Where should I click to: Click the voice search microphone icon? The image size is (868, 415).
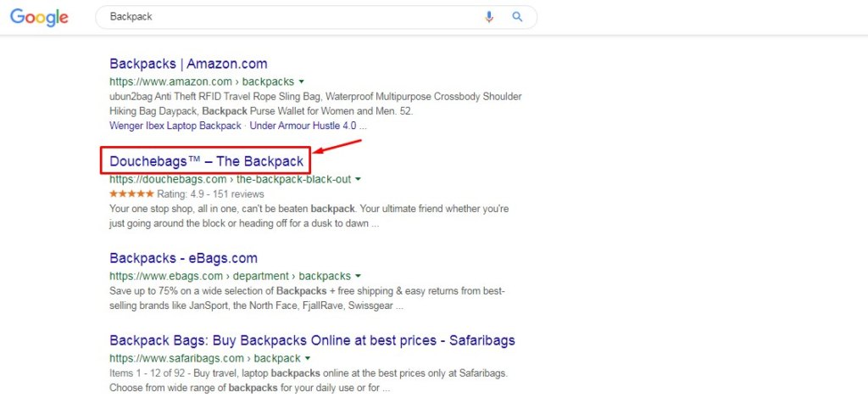(x=489, y=17)
